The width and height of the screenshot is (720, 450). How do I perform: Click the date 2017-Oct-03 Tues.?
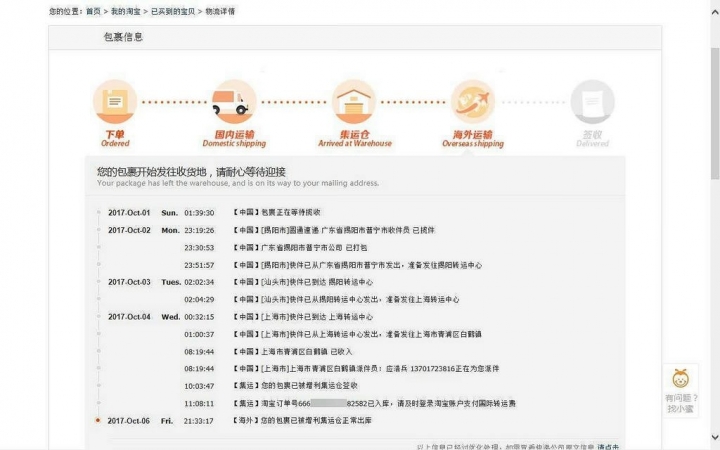click(145, 282)
